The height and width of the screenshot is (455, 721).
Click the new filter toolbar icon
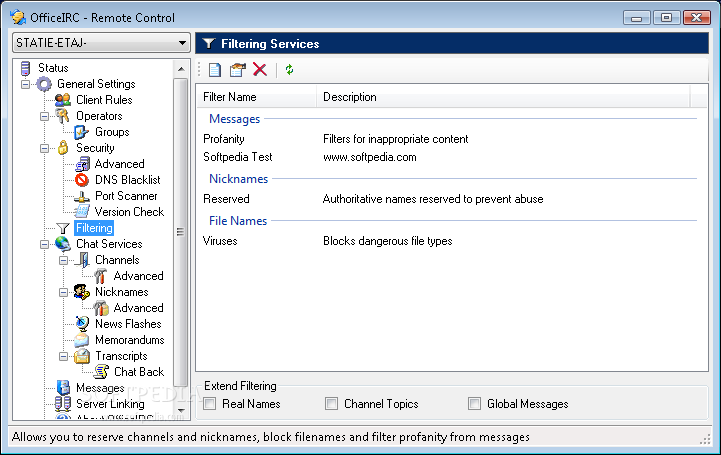(x=215, y=69)
